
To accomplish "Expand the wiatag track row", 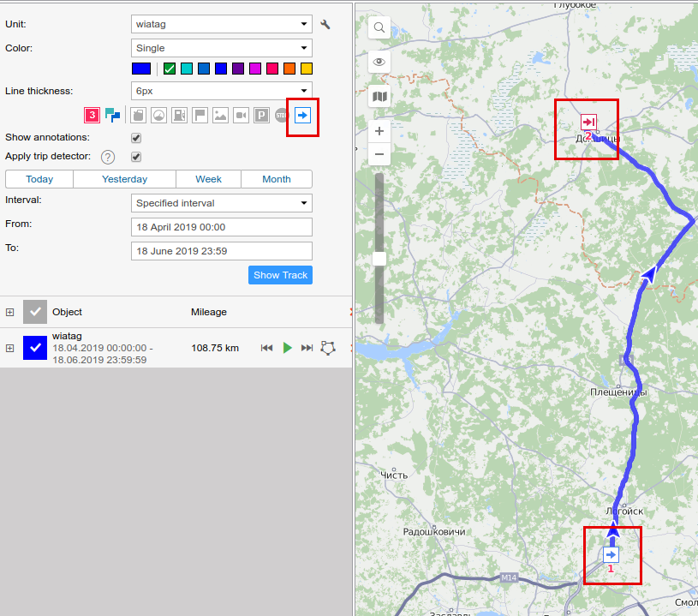I will pos(9,348).
